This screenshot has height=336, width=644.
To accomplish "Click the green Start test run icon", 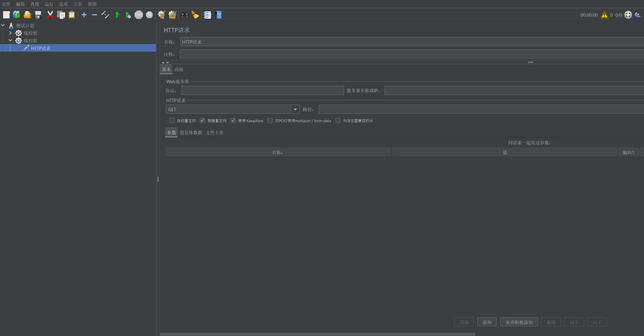I will click(117, 15).
